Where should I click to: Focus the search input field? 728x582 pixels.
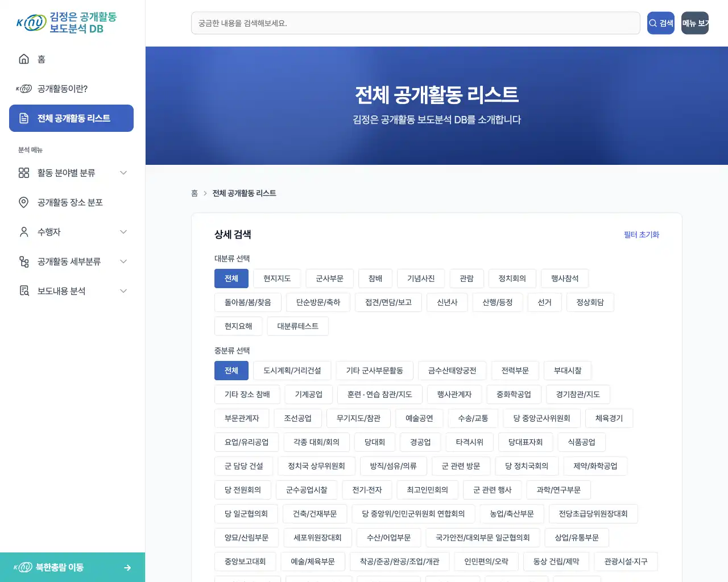pos(416,23)
